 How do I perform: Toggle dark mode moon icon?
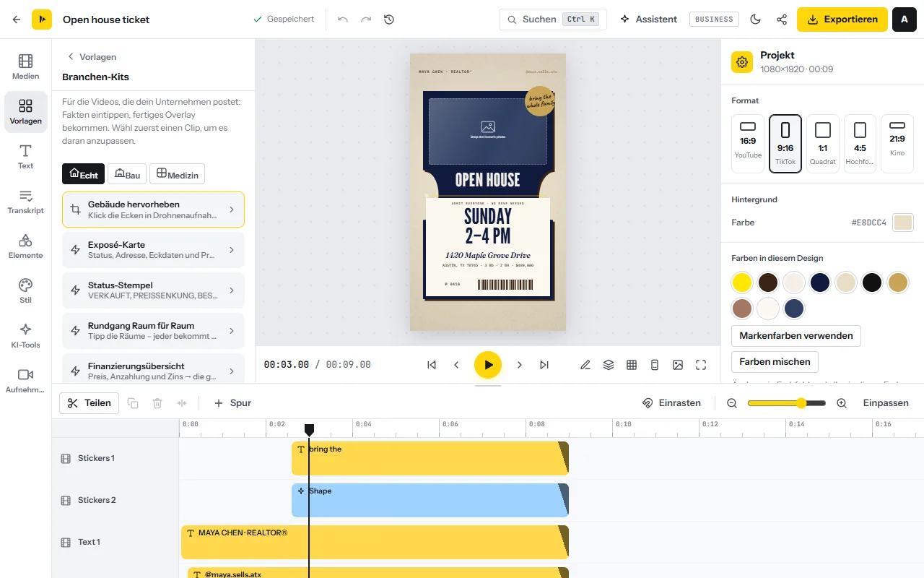756,20
